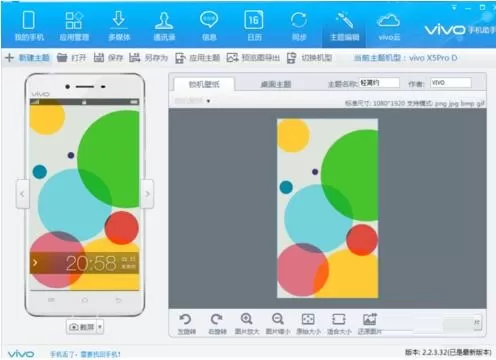The width and height of the screenshot is (496, 360).
Task: Open the lost phone recovery link
Action: pos(85,354)
